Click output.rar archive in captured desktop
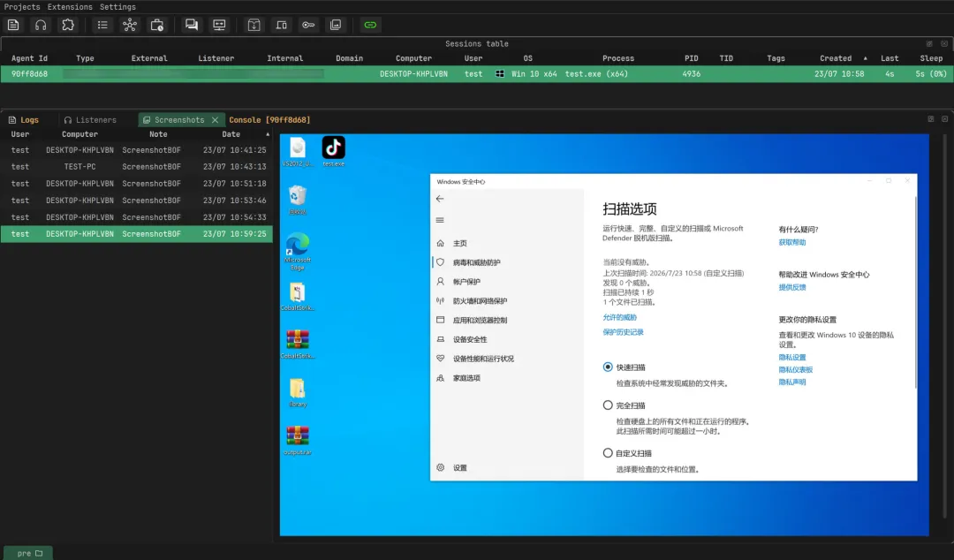 [298, 441]
